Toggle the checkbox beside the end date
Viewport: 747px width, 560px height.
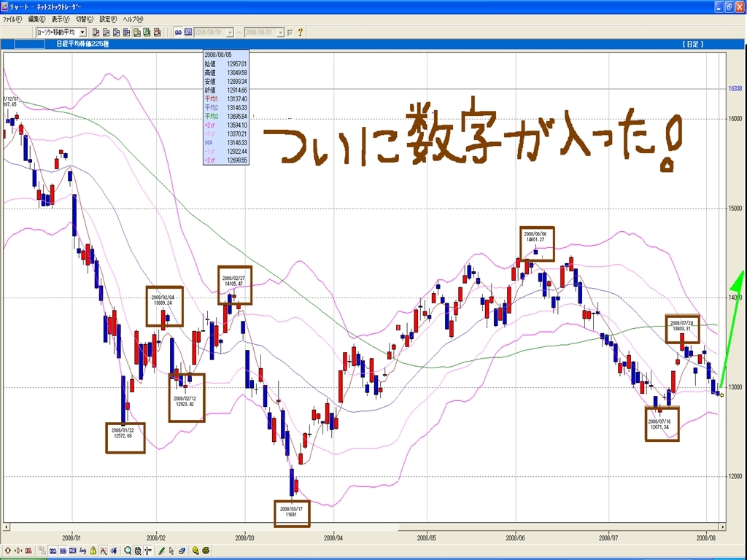[x=290, y=33]
